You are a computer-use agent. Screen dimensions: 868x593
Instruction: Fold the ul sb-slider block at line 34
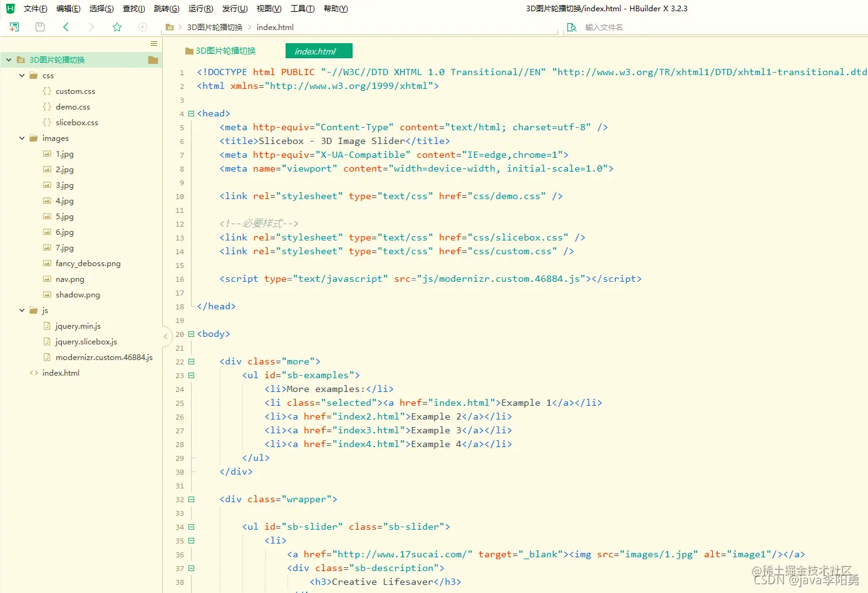pyautogui.click(x=192, y=527)
